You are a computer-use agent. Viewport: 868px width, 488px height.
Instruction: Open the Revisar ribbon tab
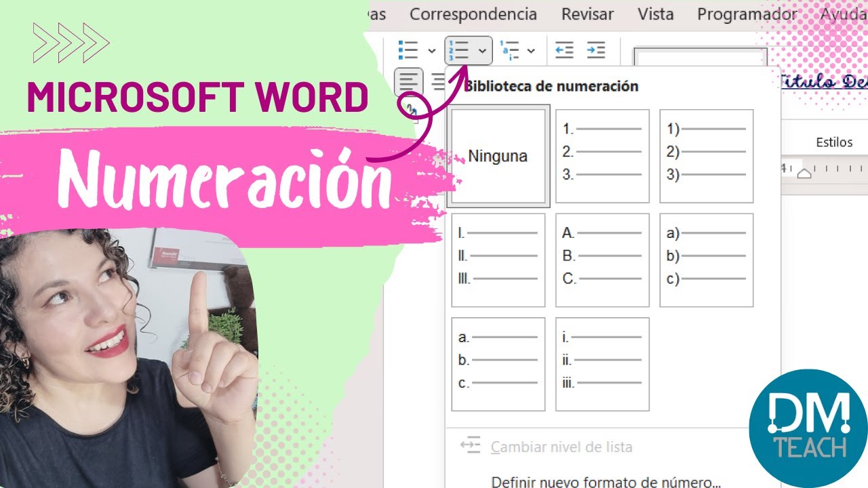(587, 14)
